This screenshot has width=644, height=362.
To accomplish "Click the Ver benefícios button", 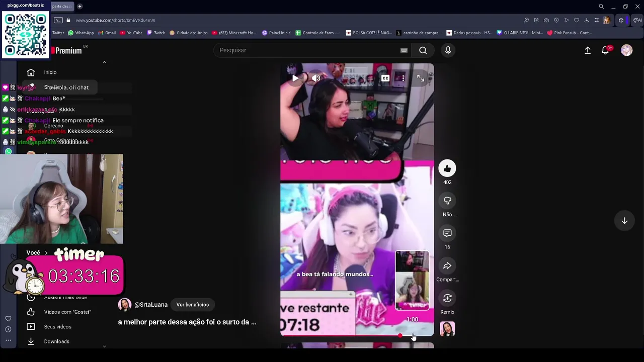I will tap(192, 305).
